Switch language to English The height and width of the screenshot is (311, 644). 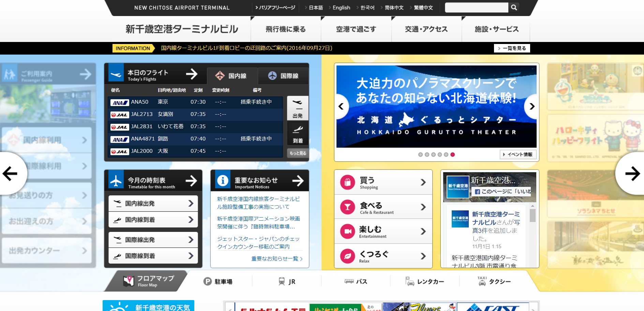point(341,8)
